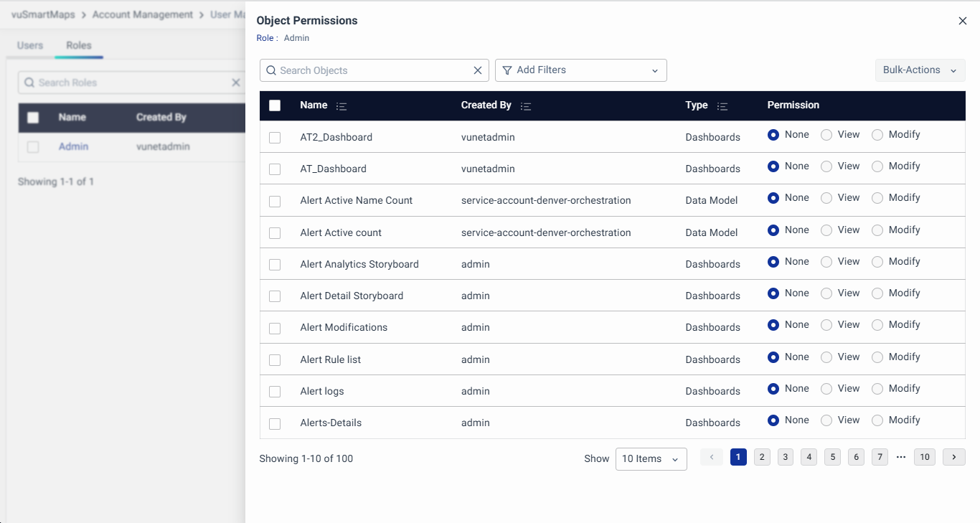The image size is (980, 523).
Task: Tick the checkbox for AT2_Dashboard row
Action: tap(275, 138)
